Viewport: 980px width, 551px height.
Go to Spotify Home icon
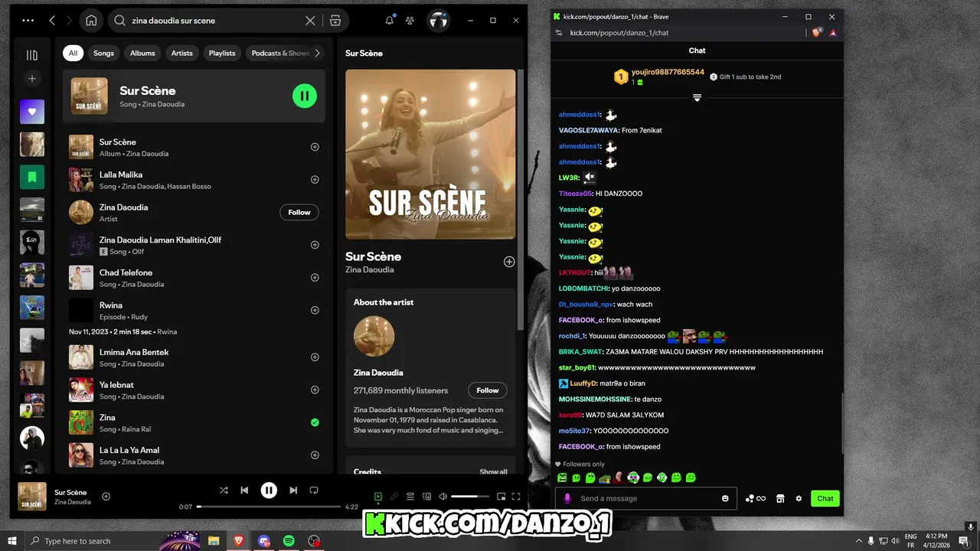pos(91,21)
